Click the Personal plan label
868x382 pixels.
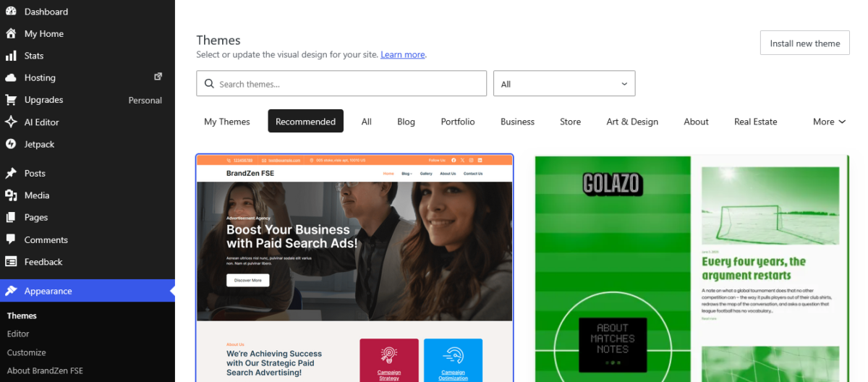[x=145, y=101]
